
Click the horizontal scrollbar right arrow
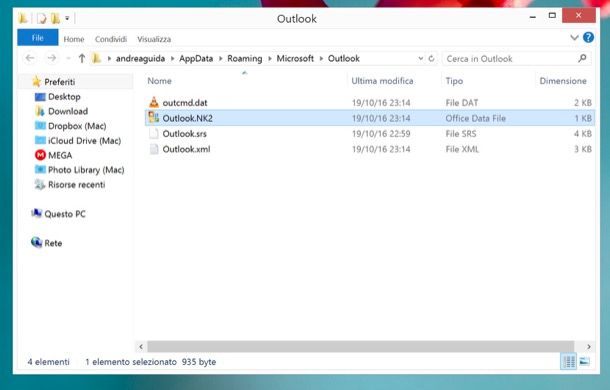[x=589, y=346]
